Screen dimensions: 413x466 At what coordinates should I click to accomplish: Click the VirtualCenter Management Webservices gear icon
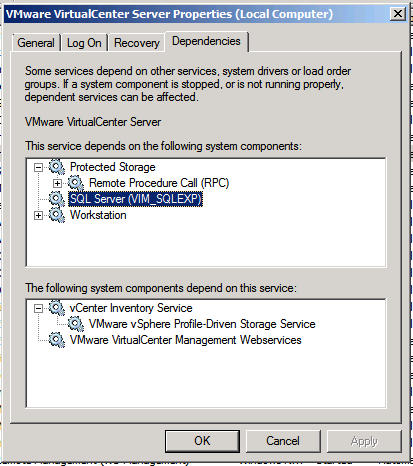click(x=57, y=340)
